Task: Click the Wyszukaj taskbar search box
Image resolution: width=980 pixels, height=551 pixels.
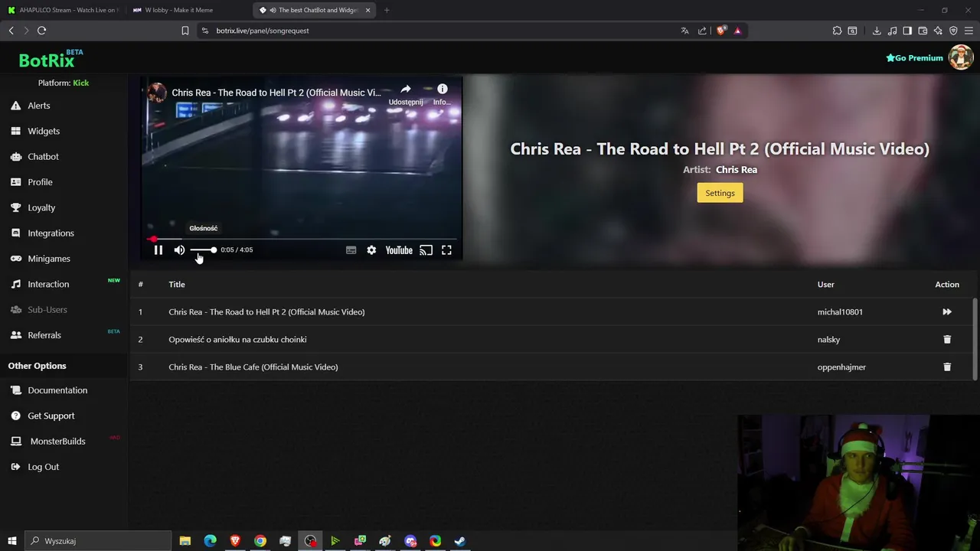Action: click(98, 541)
